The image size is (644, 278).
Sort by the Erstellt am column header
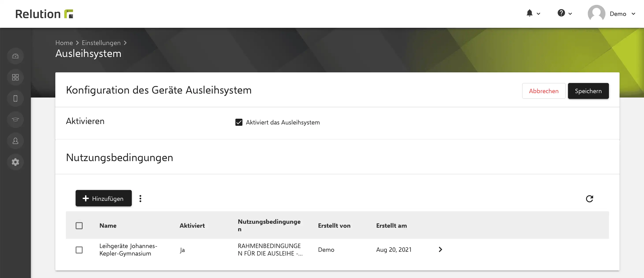pos(391,226)
